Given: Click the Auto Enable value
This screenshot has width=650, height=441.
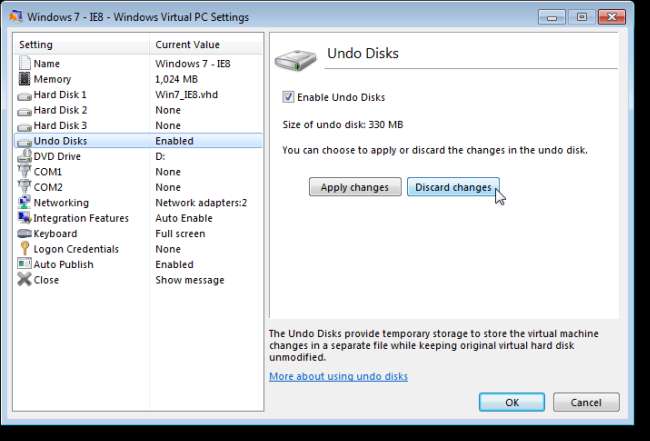Looking at the screenshot, I should pyautogui.click(x=184, y=218).
